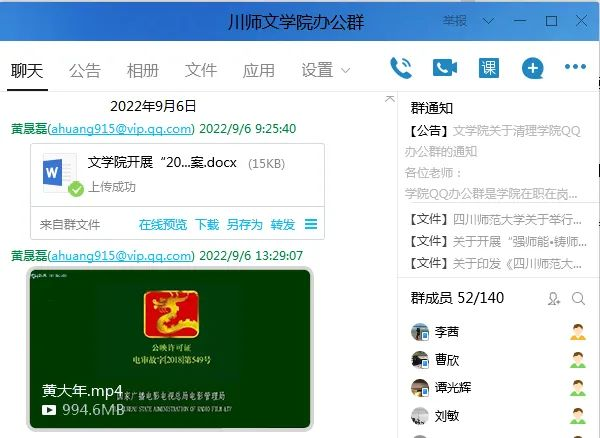Viewport: 600px width, 438px height.
Task: Select member name 谭光辉
Action: (453, 388)
